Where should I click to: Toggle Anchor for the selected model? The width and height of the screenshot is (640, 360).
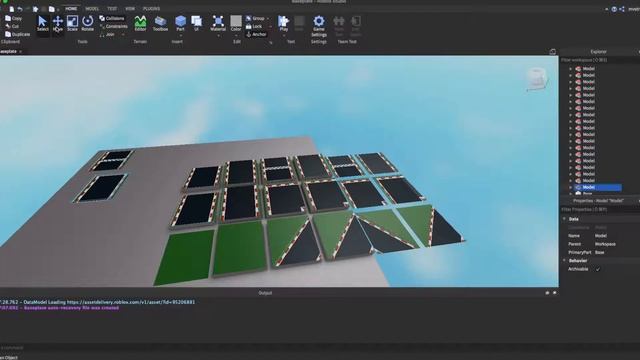tap(256, 34)
